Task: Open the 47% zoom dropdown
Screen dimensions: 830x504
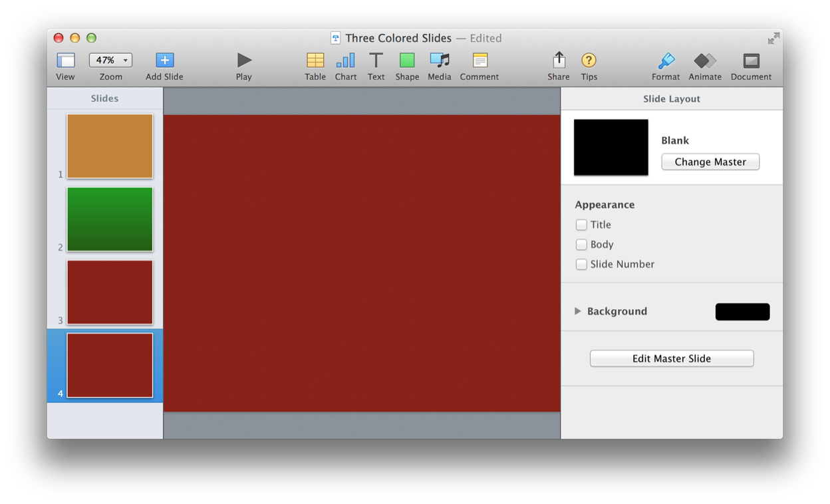Action: coord(110,60)
